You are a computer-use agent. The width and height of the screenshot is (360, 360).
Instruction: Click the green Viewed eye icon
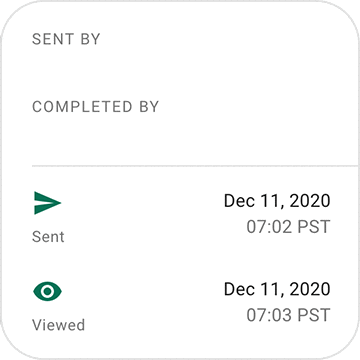point(48,291)
